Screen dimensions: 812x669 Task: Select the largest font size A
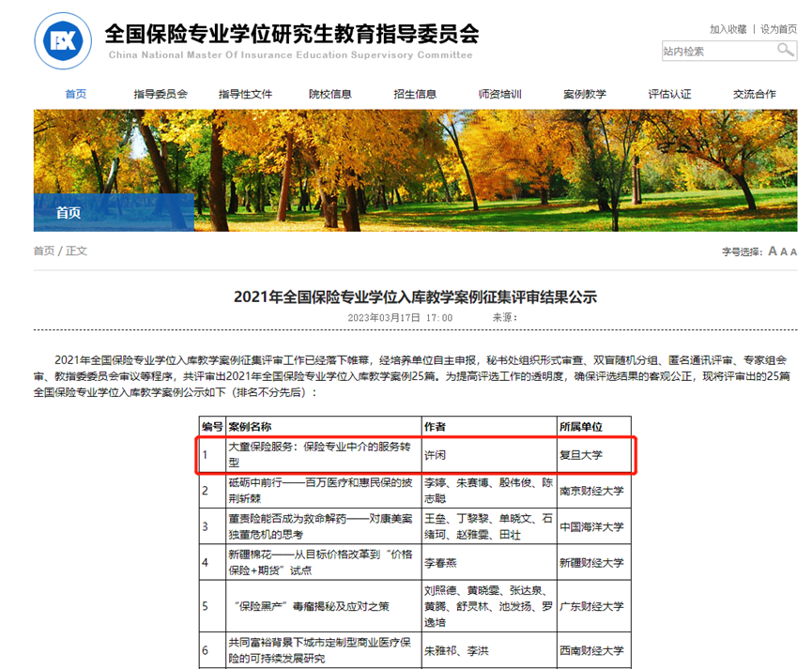point(772,251)
